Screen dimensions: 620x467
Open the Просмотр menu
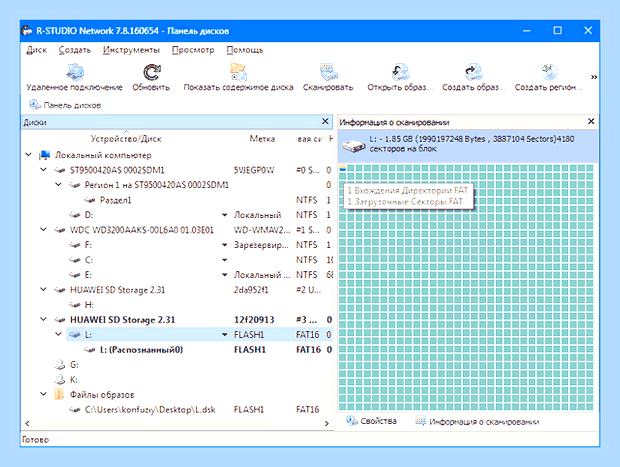pos(193,50)
